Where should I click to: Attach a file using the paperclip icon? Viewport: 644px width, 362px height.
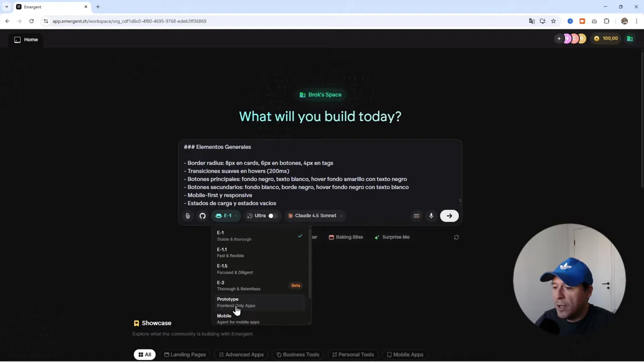[x=187, y=216]
